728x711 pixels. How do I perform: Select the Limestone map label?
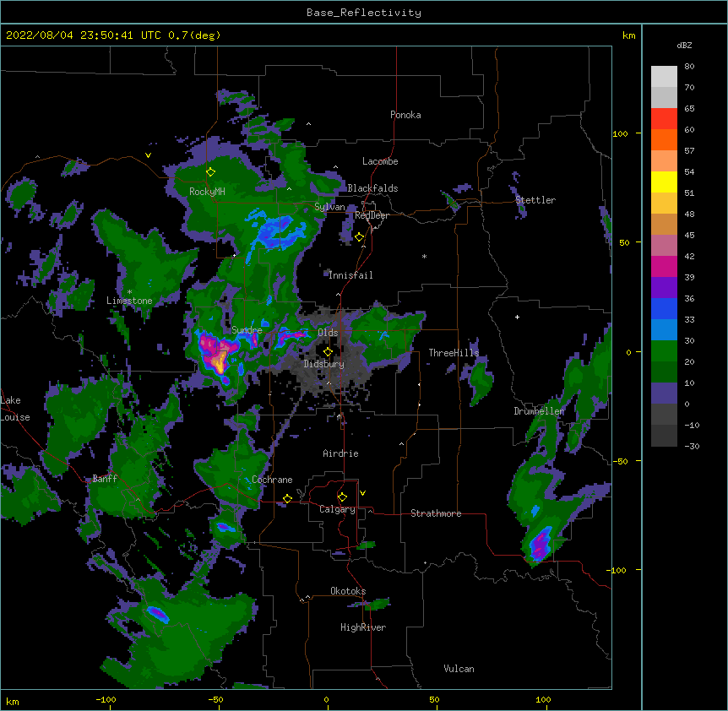(129, 301)
